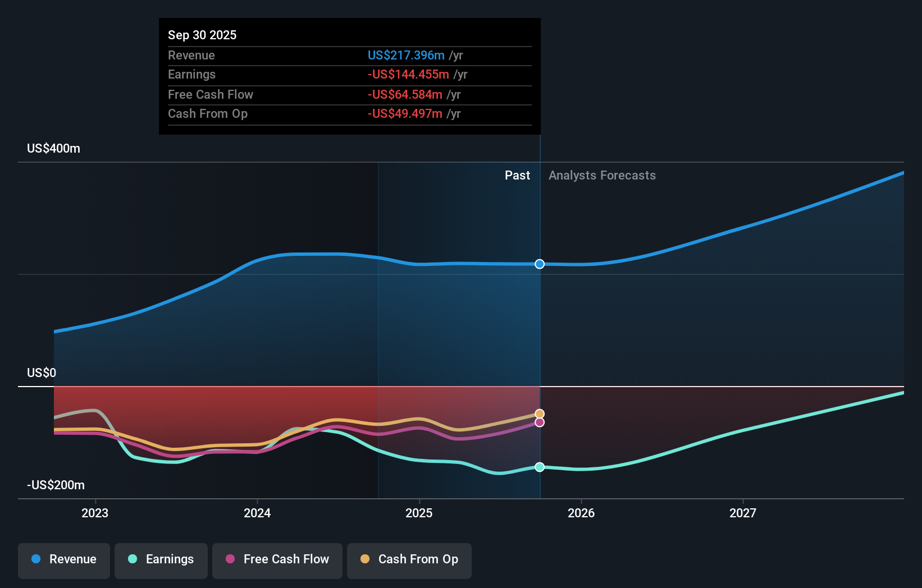Expand the Free Cash Flow legend entry

pos(277,559)
